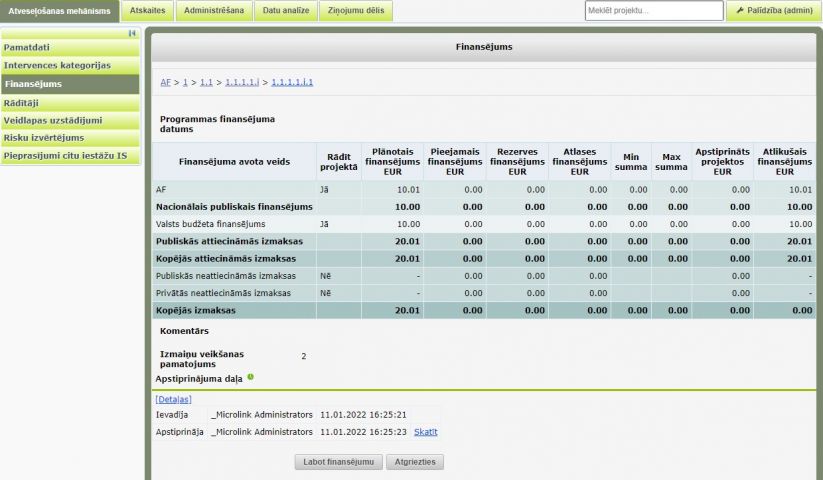Click the Atgriezties button

(415, 462)
